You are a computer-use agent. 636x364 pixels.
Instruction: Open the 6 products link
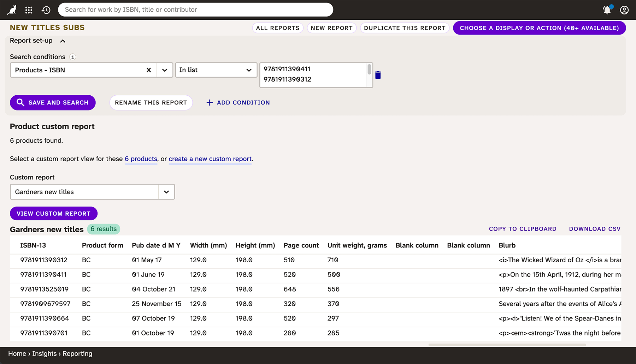click(x=141, y=159)
